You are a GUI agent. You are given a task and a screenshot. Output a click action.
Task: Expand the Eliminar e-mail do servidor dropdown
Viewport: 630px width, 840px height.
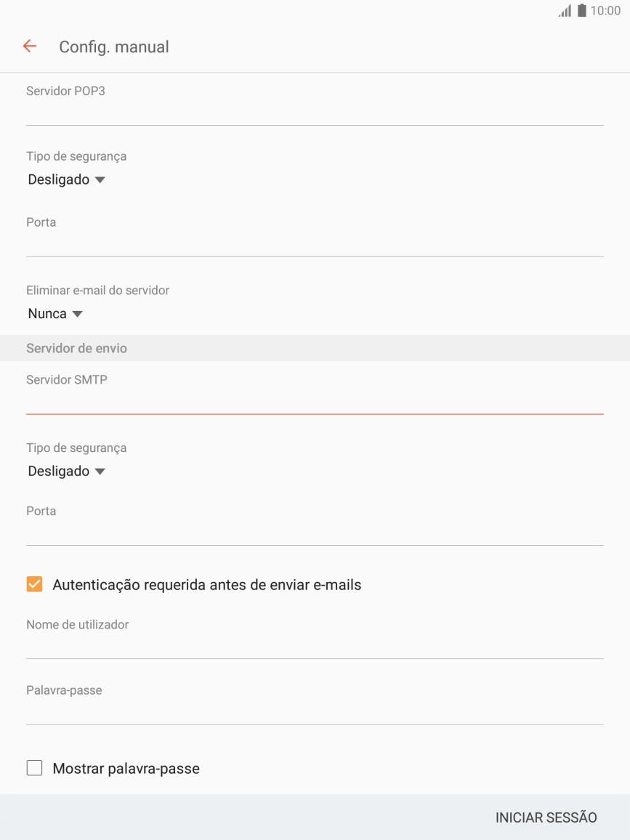click(54, 313)
